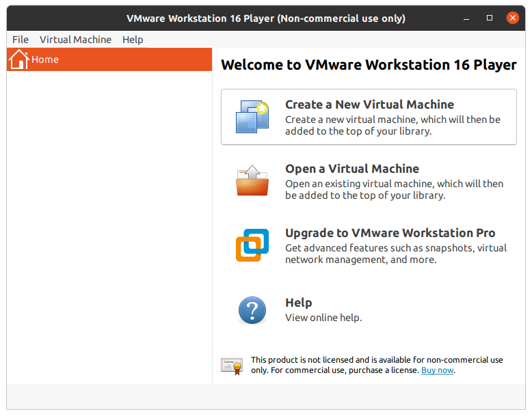
Task: Click the license certificate icon
Action: (x=232, y=366)
